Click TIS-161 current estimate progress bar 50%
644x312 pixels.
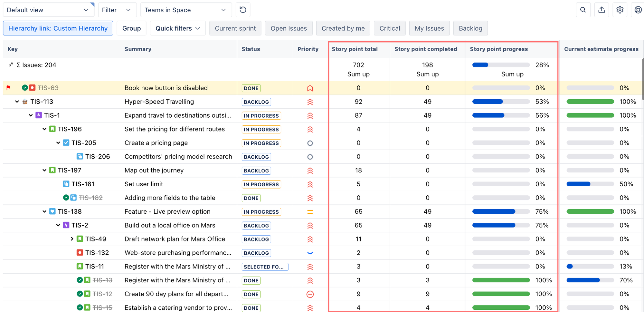pos(590,184)
